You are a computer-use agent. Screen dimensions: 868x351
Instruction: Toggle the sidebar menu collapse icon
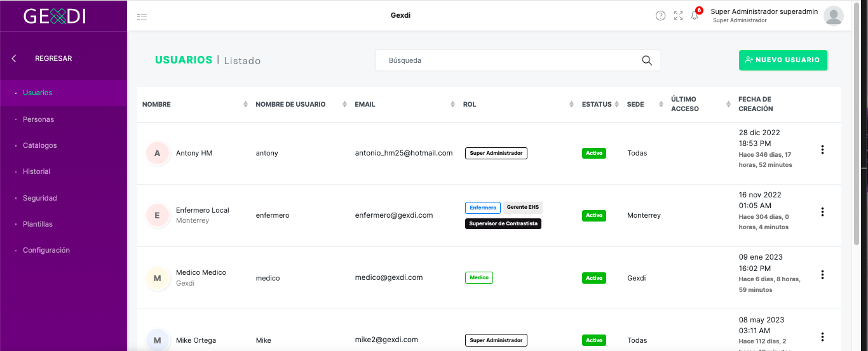[142, 17]
